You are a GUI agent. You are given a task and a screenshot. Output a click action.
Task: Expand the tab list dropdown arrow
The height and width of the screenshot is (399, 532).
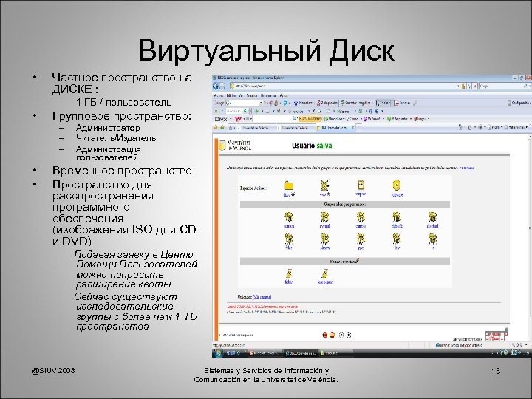[235, 128]
